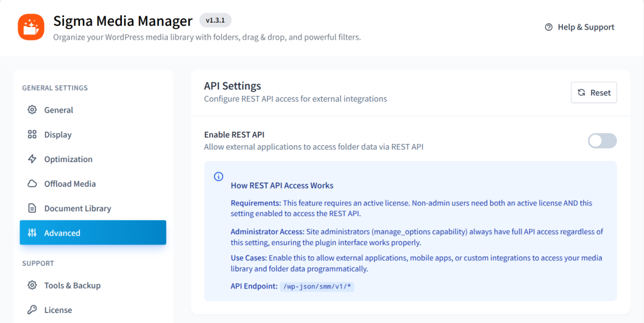Click the Optimization lightning bolt icon
The image size is (644, 323).
point(32,159)
